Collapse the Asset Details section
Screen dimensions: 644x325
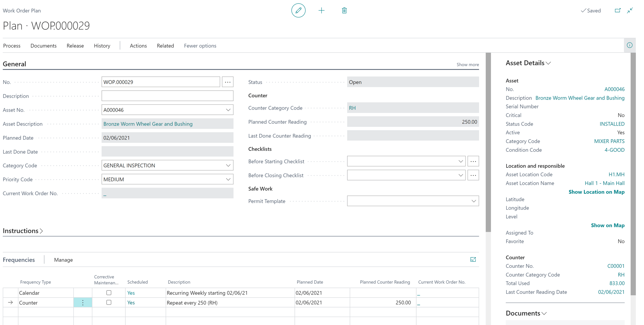click(x=548, y=63)
